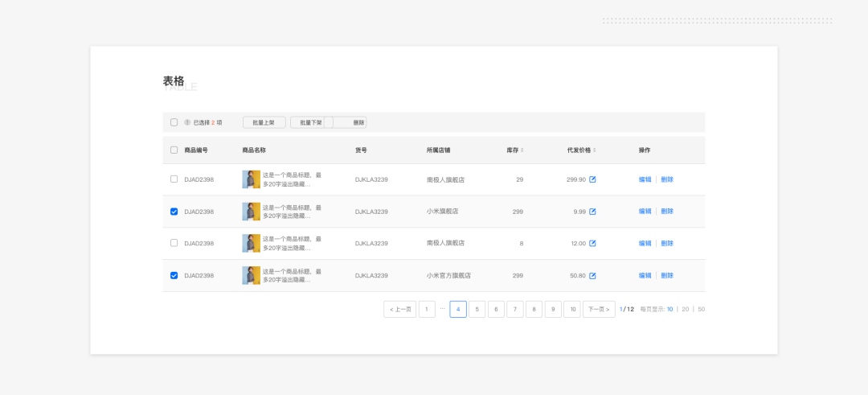This screenshot has height=395, width=868.
Task: Click price value 9.99
Action: coord(579,212)
